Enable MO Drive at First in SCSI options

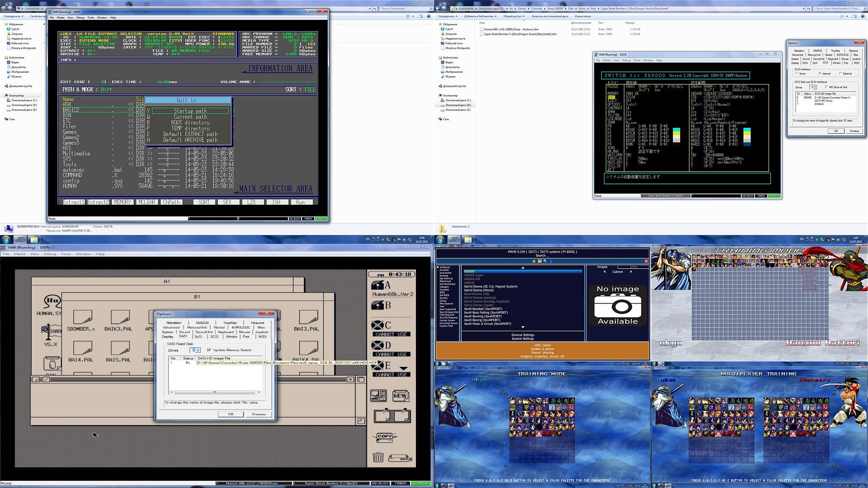pos(826,87)
